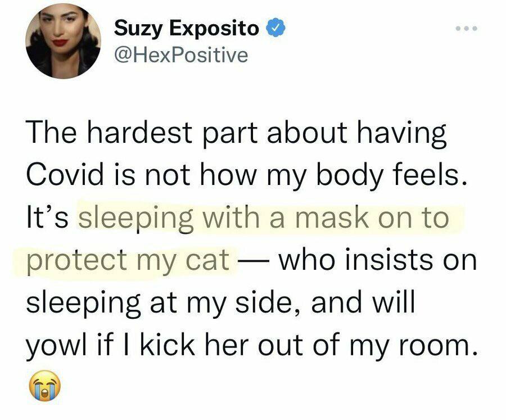Visit the @HexPositive handle
The height and width of the screenshot is (420, 506).
181,55
